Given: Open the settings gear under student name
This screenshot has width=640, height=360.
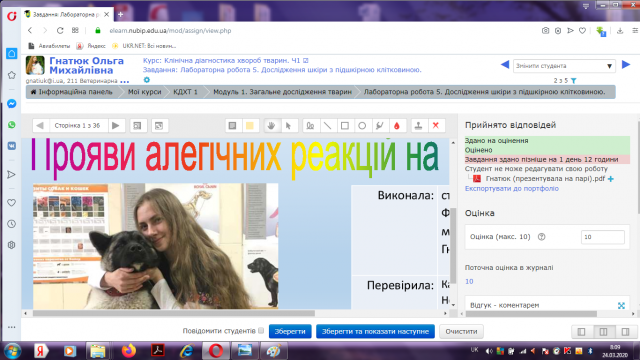Looking at the screenshot, I should tap(147, 80).
